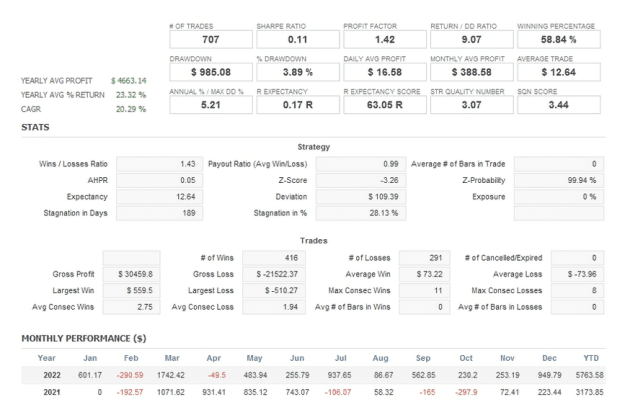Select the Sharpe Ratio value 0.11
625x412 pixels.
(x=298, y=39)
